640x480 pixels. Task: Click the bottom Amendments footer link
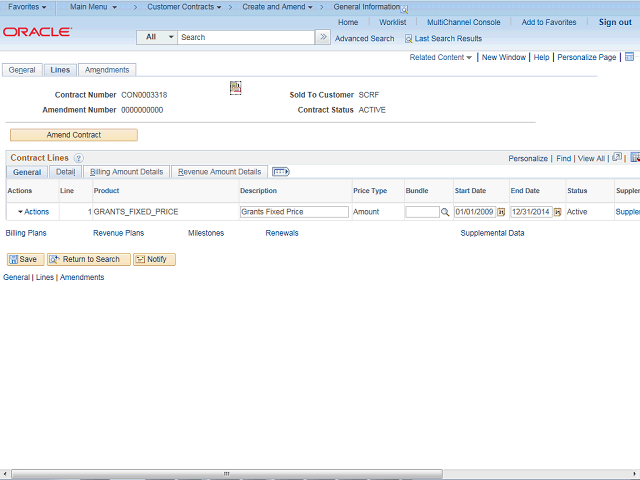coord(82,278)
